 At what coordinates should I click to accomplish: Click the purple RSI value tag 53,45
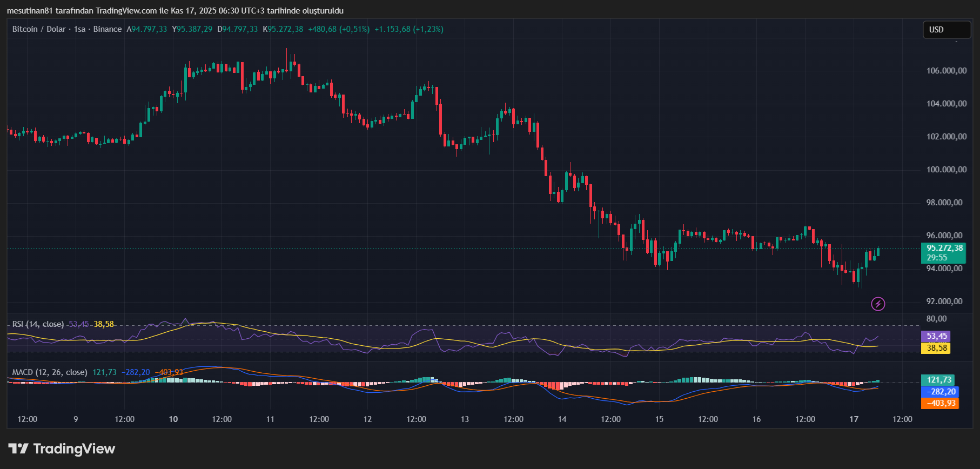tap(937, 336)
